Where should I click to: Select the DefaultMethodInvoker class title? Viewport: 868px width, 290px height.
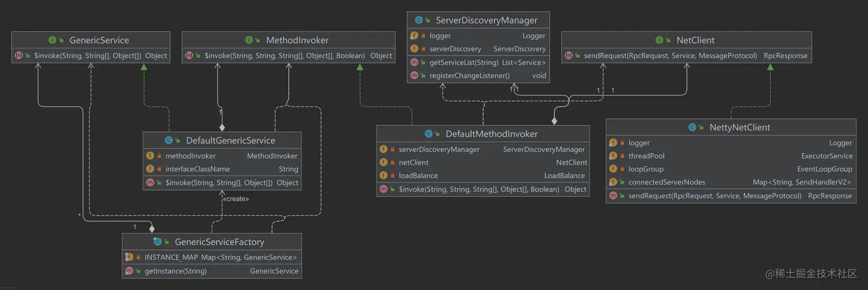(x=492, y=134)
